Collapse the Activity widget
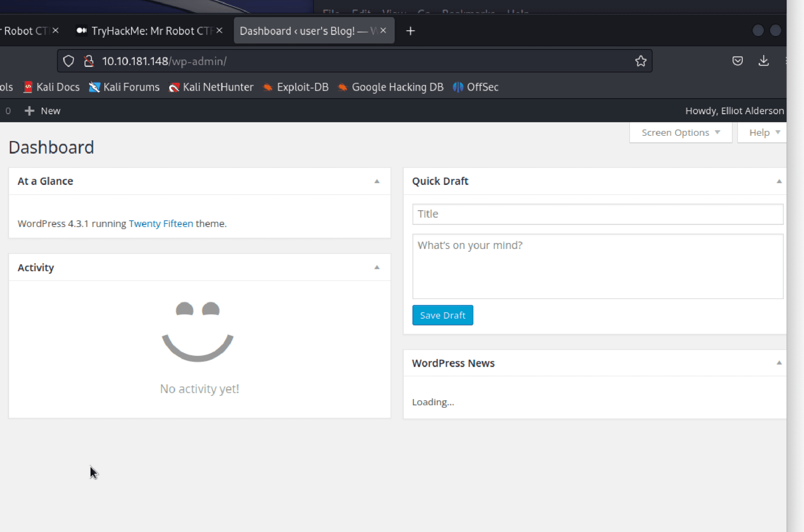804x532 pixels. (377, 267)
